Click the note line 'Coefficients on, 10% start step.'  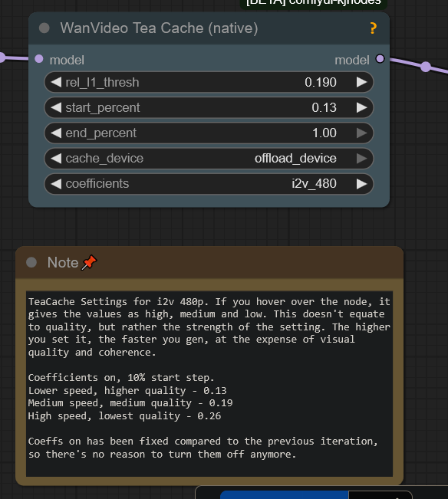point(121,378)
